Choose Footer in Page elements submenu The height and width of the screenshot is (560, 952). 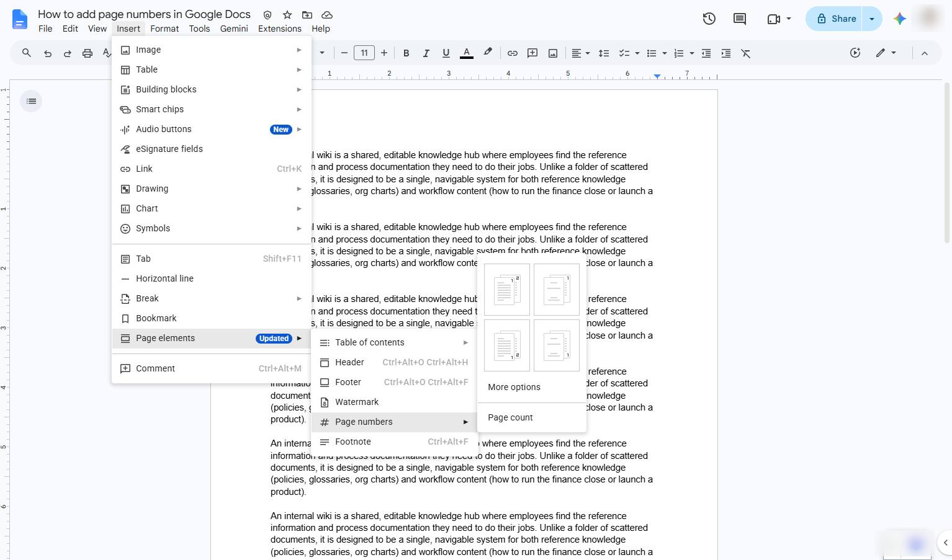click(394, 382)
